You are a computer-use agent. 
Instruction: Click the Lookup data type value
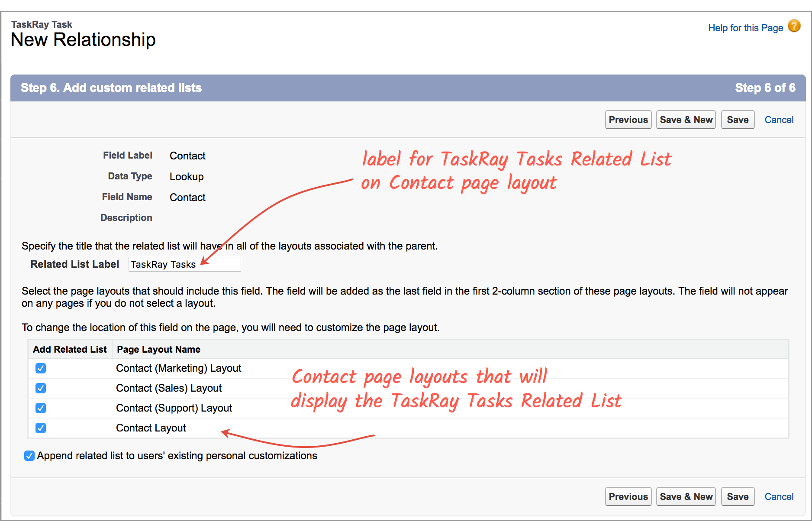(x=187, y=177)
